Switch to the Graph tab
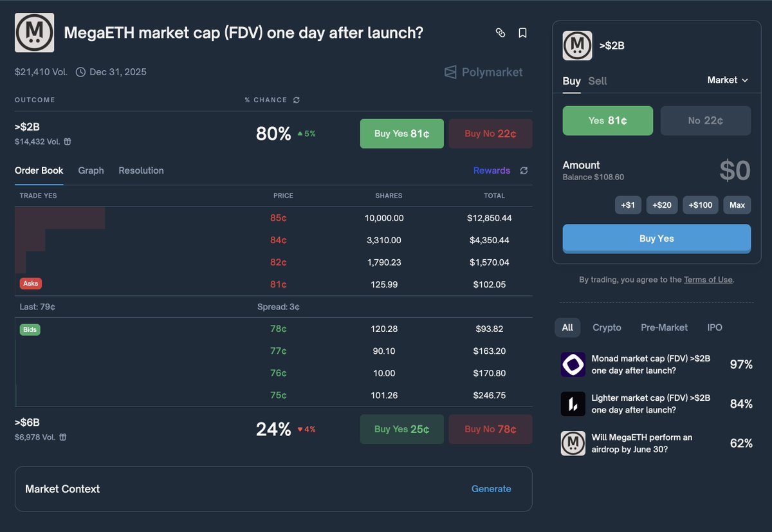 coord(91,170)
